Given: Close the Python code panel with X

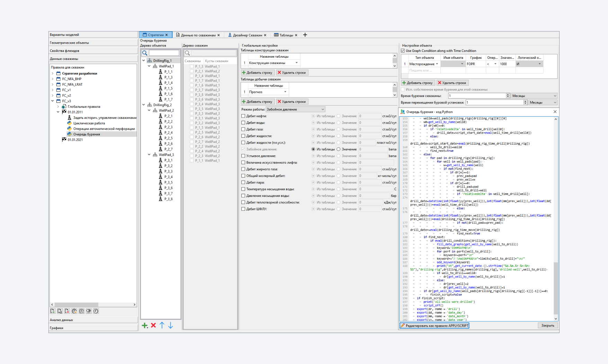Looking at the screenshot, I should pyautogui.click(x=555, y=112).
